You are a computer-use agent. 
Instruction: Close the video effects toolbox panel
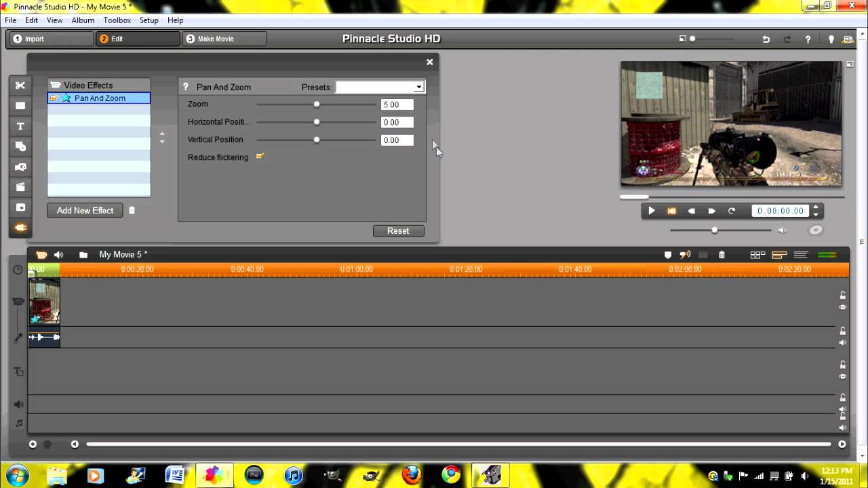[429, 62]
